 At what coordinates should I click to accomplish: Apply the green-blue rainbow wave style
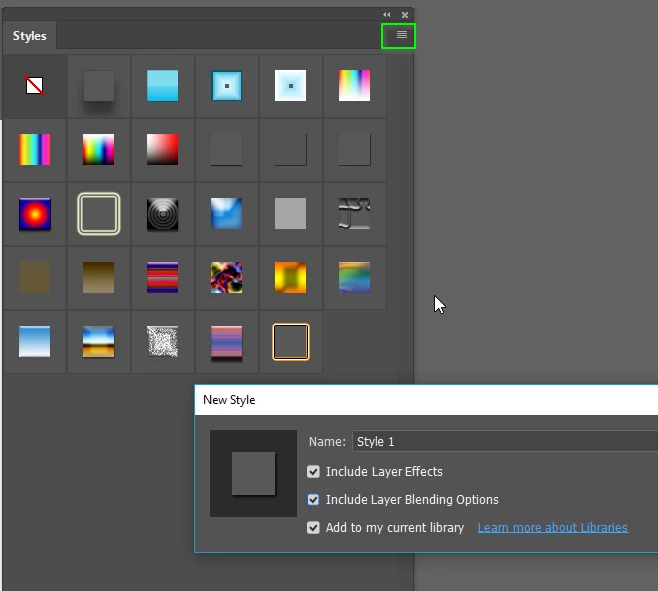pyautogui.click(x=355, y=278)
